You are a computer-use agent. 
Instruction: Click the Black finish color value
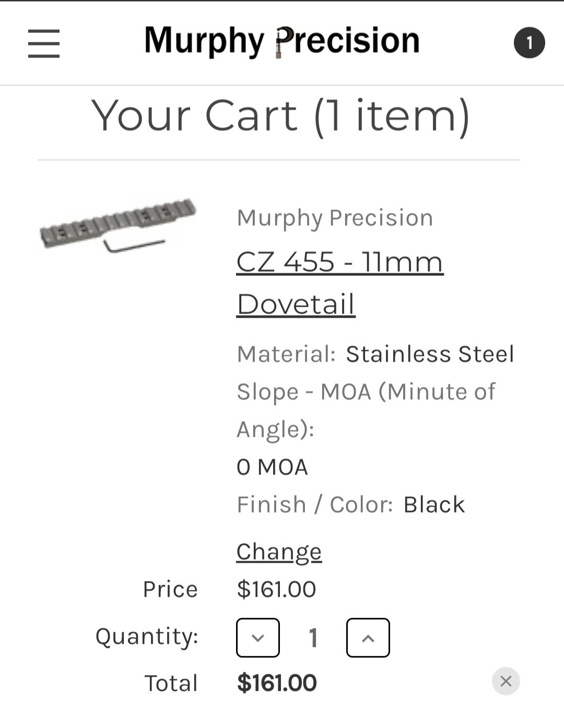point(434,504)
